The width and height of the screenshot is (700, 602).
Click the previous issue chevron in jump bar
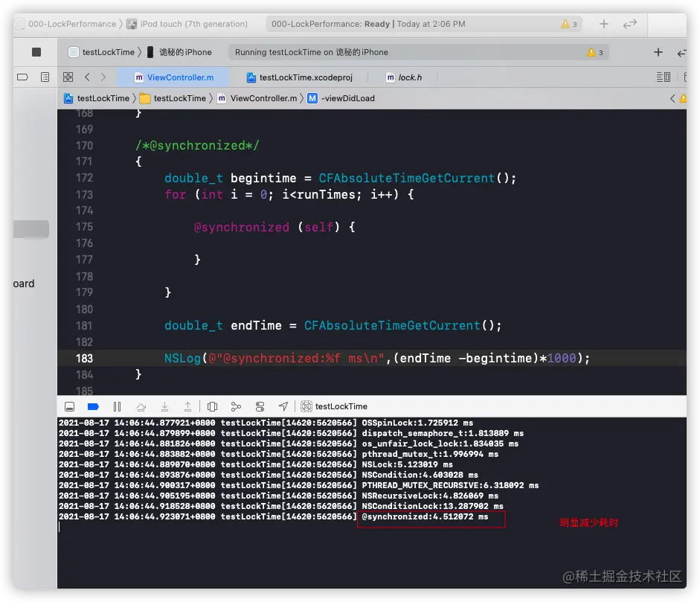point(672,98)
